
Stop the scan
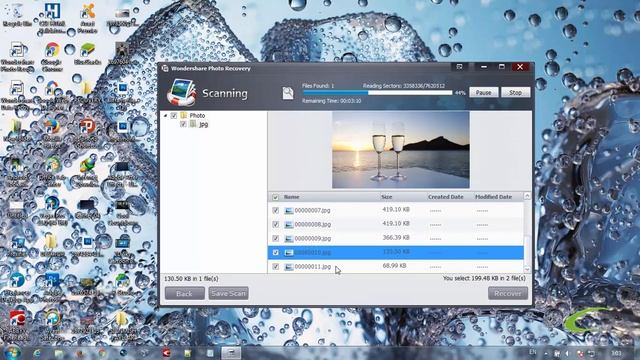[x=516, y=93]
